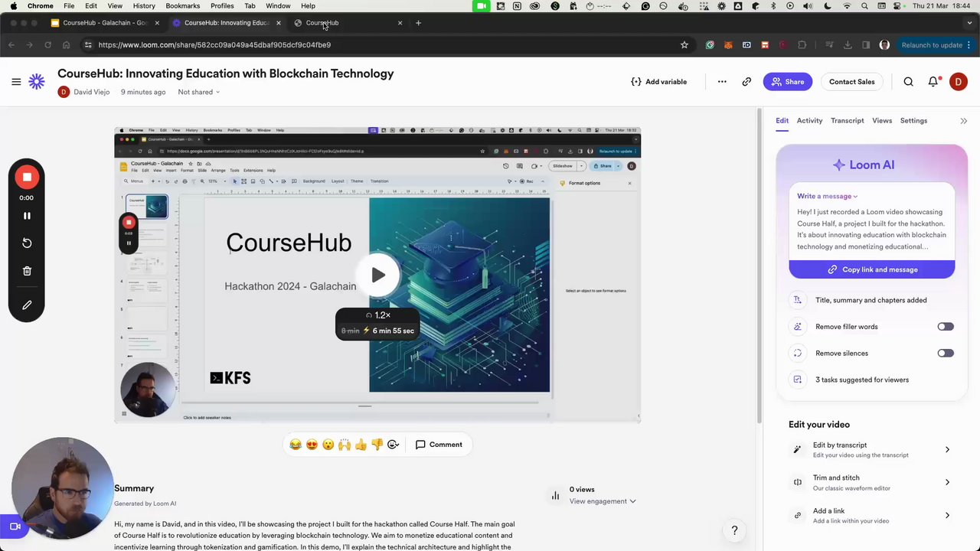The width and height of the screenshot is (980, 551).
Task: Click the Loom logo icon
Action: click(37, 82)
